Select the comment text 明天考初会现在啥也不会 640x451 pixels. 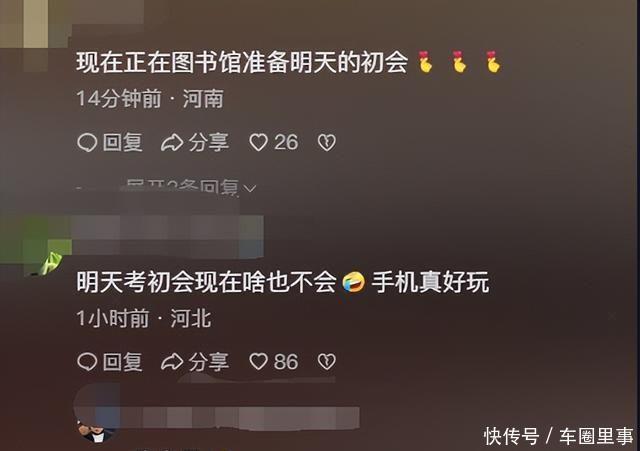pyautogui.click(x=206, y=282)
